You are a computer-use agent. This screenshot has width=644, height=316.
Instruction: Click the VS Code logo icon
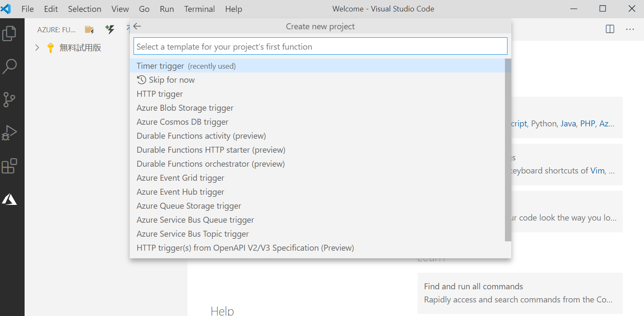tap(6, 8)
